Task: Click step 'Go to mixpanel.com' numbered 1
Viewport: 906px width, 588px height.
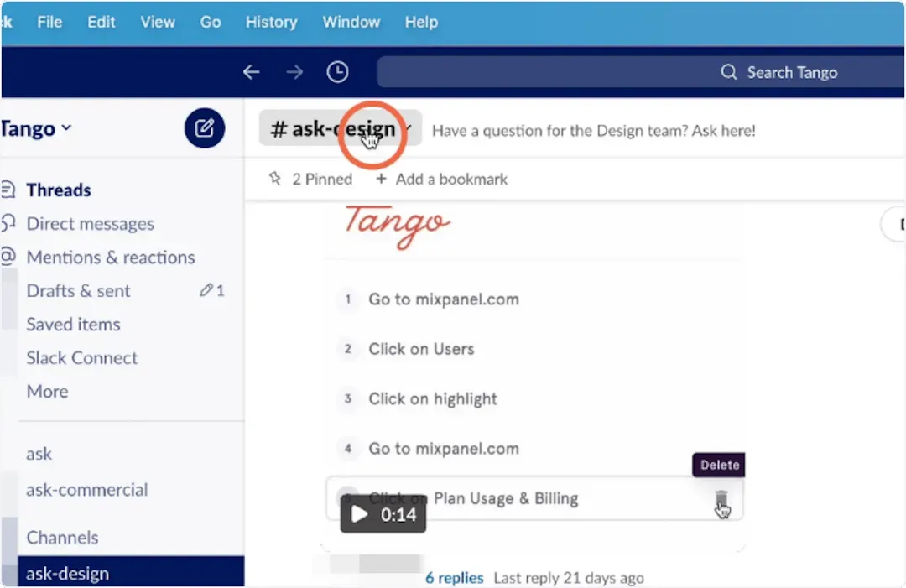Action: coord(444,299)
